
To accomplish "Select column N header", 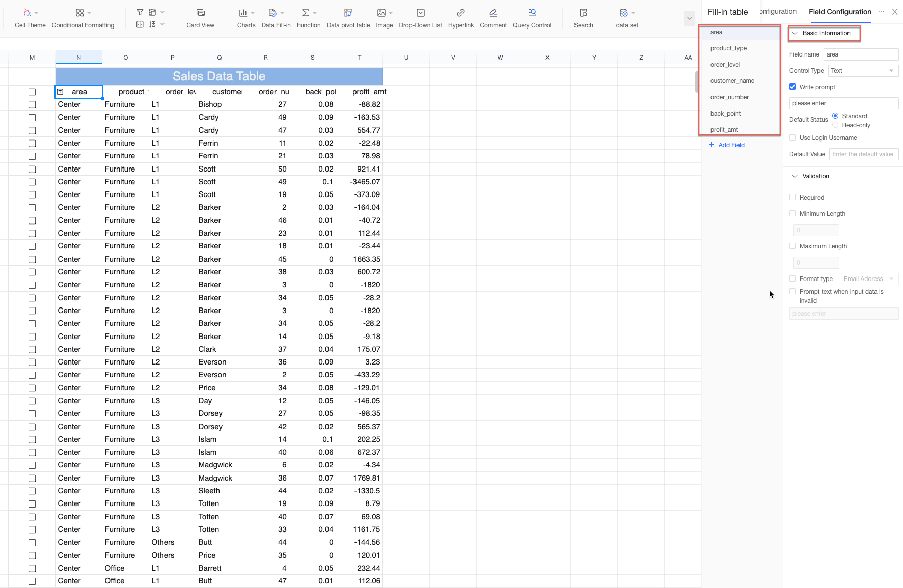I will point(79,58).
